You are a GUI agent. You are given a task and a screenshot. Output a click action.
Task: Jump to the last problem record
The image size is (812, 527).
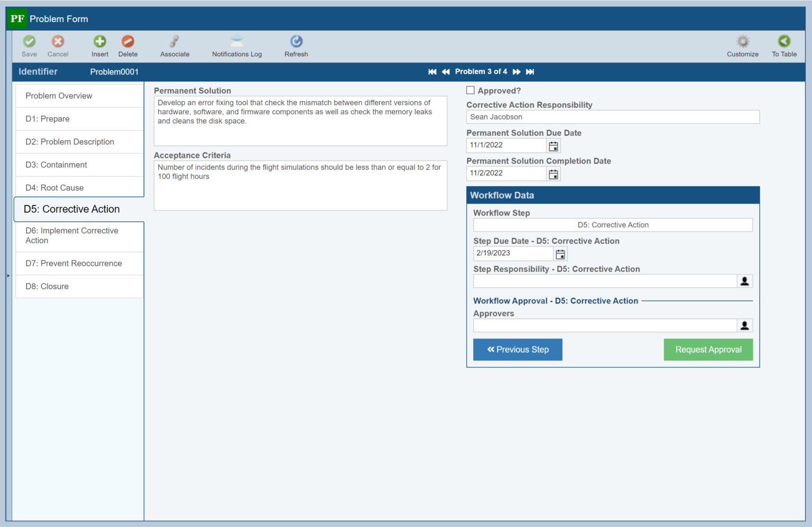(x=530, y=71)
